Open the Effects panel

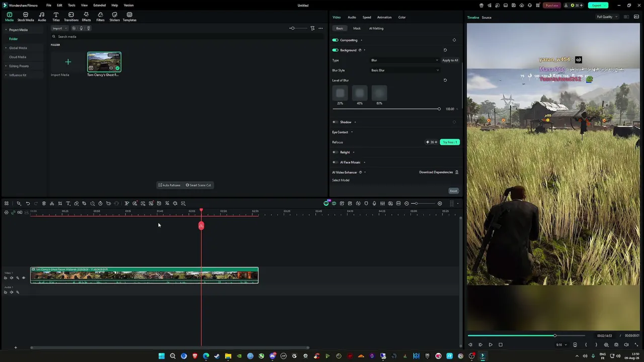86,17
